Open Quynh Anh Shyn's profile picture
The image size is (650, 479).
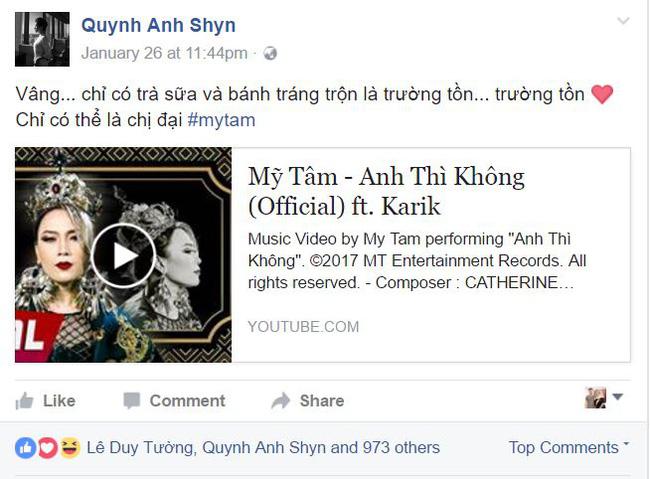pos(42,39)
